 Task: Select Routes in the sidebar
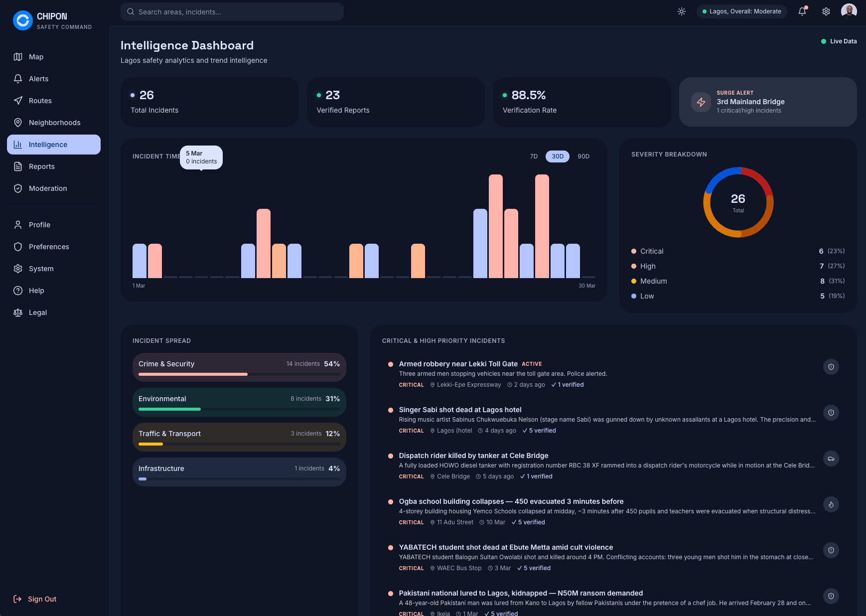click(40, 101)
